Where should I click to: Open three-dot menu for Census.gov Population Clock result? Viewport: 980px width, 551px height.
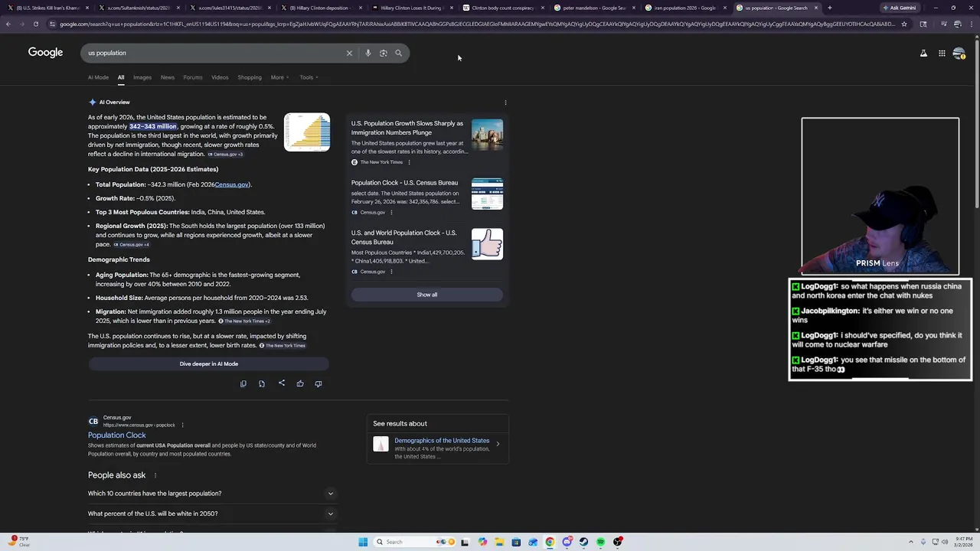click(x=182, y=425)
